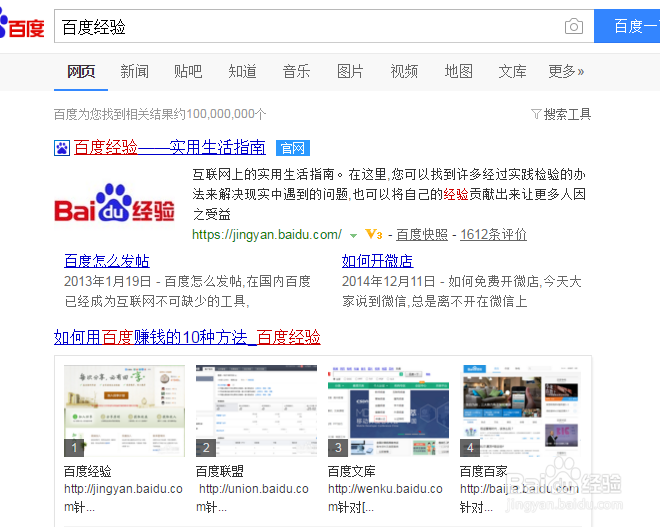Image resolution: width=660 pixels, height=527 pixels.
Task: Click the result count 百度为您找到相关结果约100,000,000个
Action: (x=160, y=114)
